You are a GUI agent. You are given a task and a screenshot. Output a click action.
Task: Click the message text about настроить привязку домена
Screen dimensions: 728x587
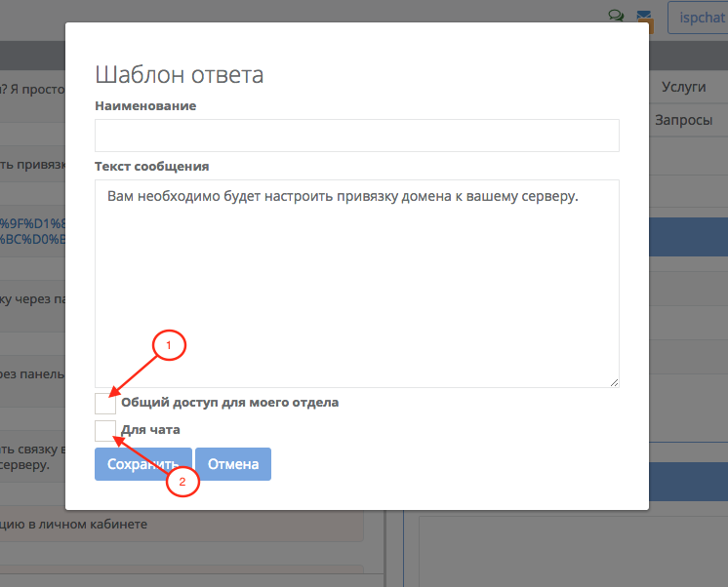(343, 196)
